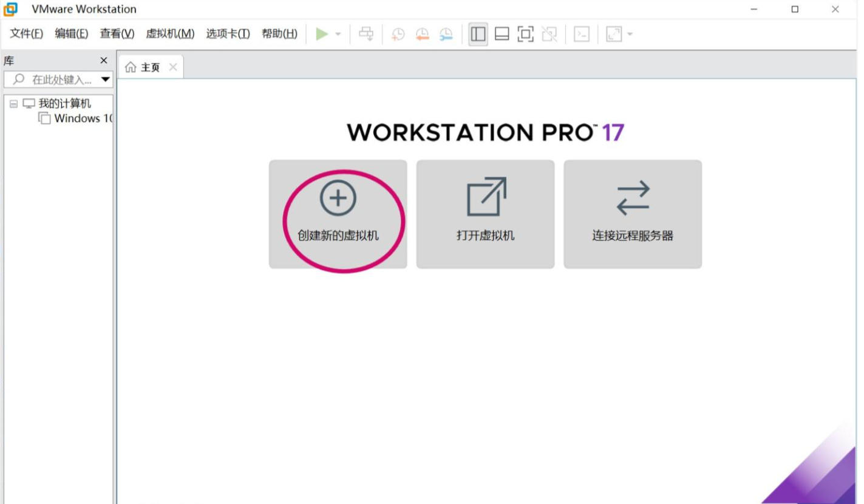
Task: Maximize the VMware Workstation window
Action: click(795, 9)
